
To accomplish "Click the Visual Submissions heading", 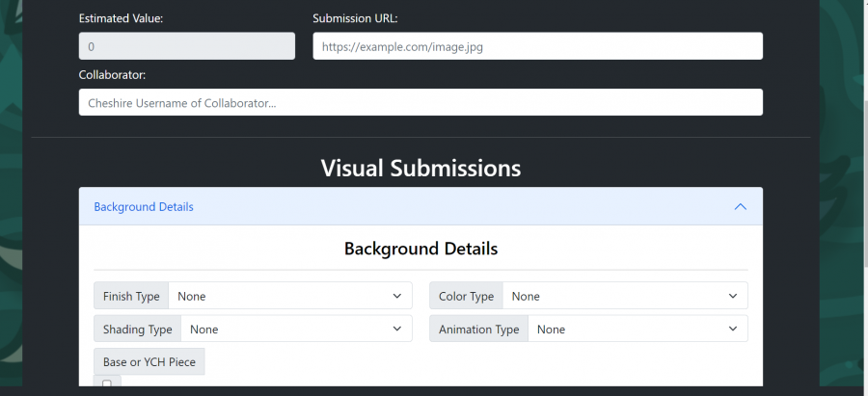I will tap(420, 168).
